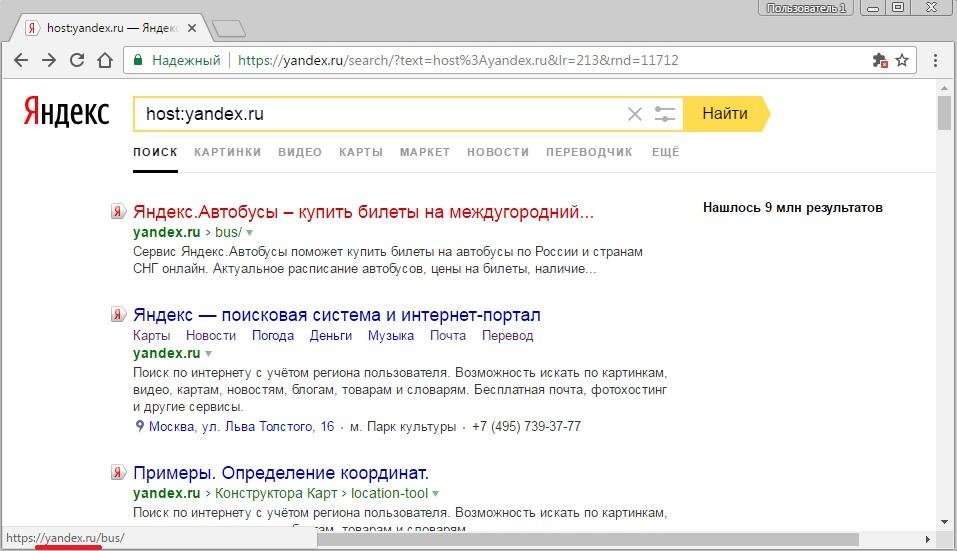Screen dimensions: 957x551
Task: Click м. Парк культуры metro text
Action: coord(403,427)
